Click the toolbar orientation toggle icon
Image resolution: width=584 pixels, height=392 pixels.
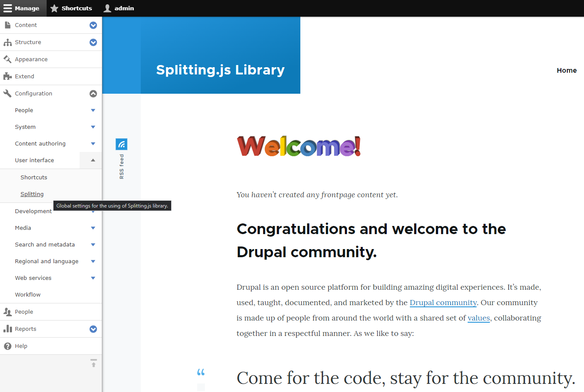(x=93, y=363)
